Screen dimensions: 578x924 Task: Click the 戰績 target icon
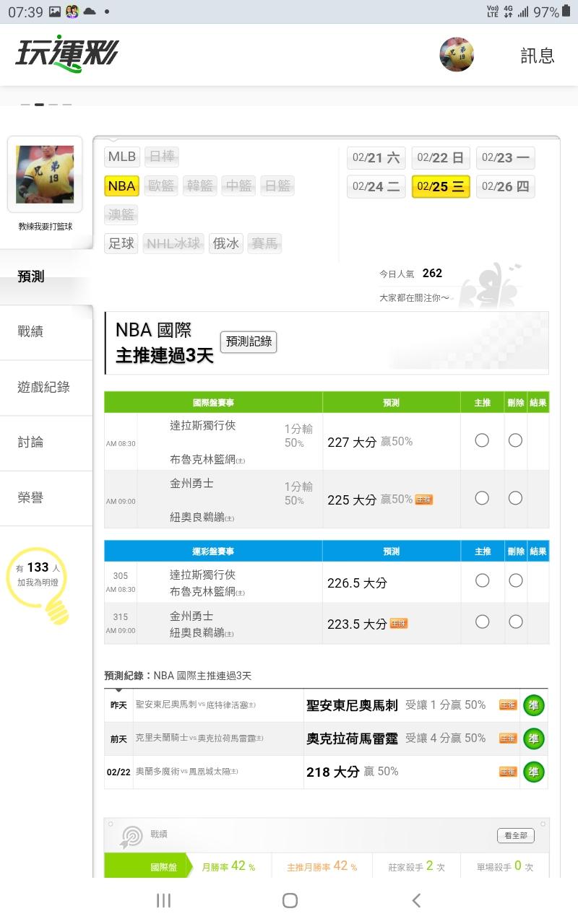click(x=131, y=837)
